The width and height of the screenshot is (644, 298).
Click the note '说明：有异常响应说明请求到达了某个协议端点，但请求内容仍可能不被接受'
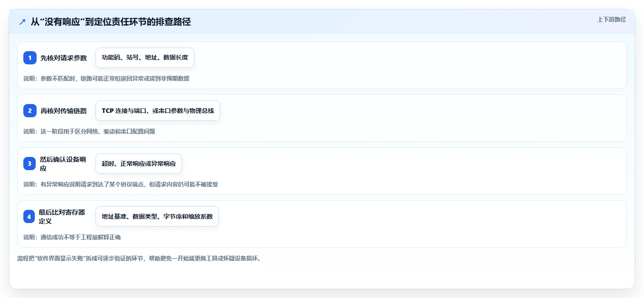pos(121,184)
